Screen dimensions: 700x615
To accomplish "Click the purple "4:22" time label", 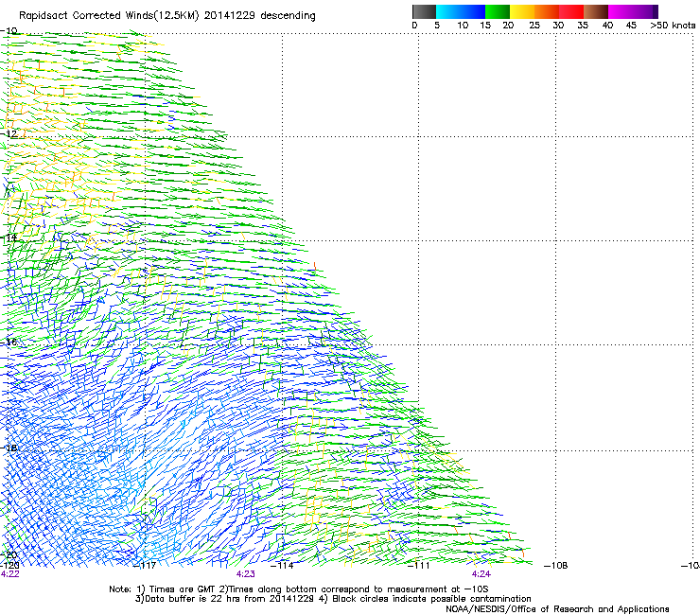I will pyautogui.click(x=9, y=574).
